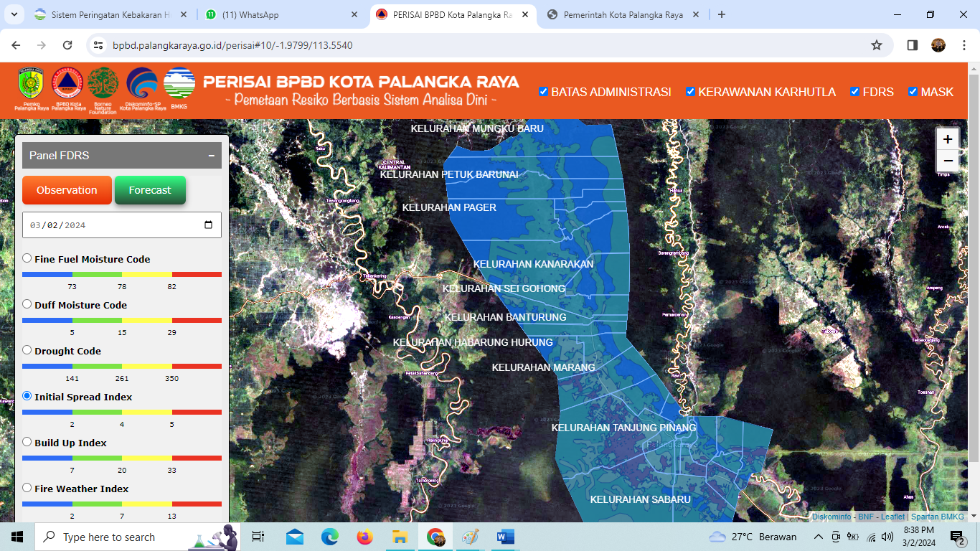Screen dimensions: 980x551
Task: Open date picker calendar icon
Action: pos(209,225)
